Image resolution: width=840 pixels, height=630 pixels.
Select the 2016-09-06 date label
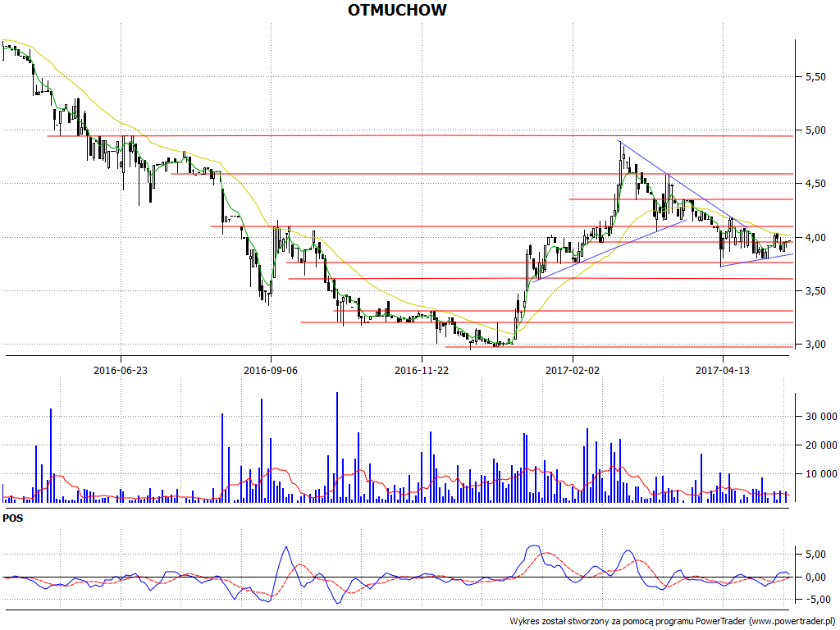tap(271, 370)
